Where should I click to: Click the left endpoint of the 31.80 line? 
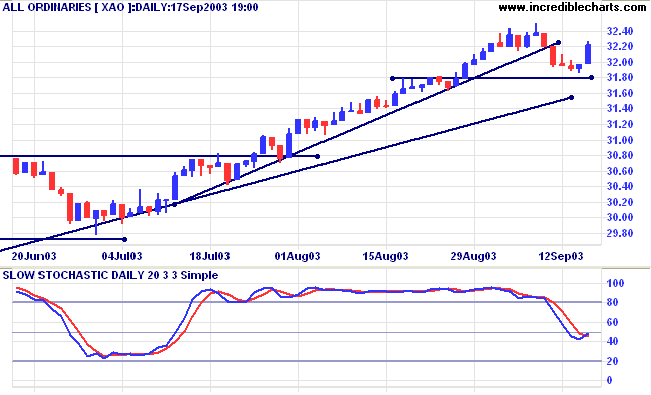[x=392, y=78]
